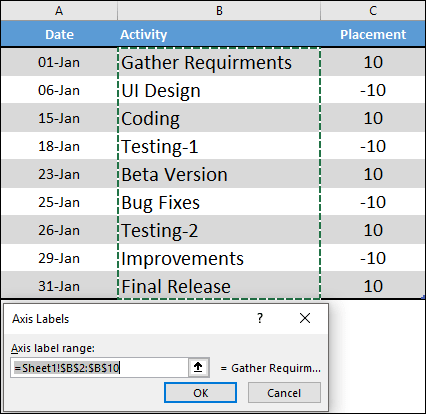Click the 15-Jan date cell
Image resolution: width=426 pixels, height=414 pixels.
click(x=59, y=118)
